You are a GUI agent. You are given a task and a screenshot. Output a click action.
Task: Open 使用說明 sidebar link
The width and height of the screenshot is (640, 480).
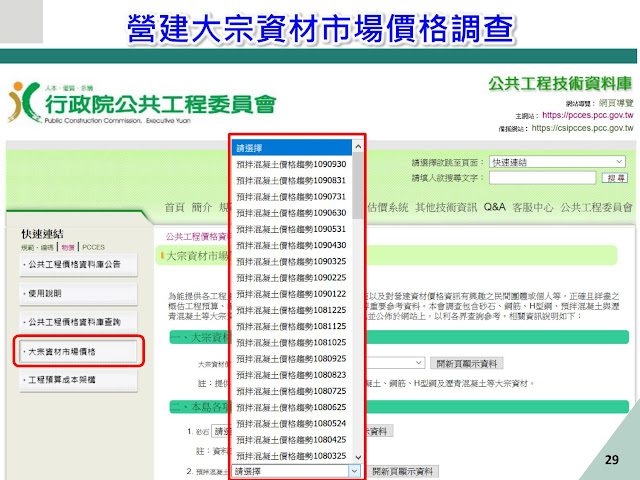(78, 293)
